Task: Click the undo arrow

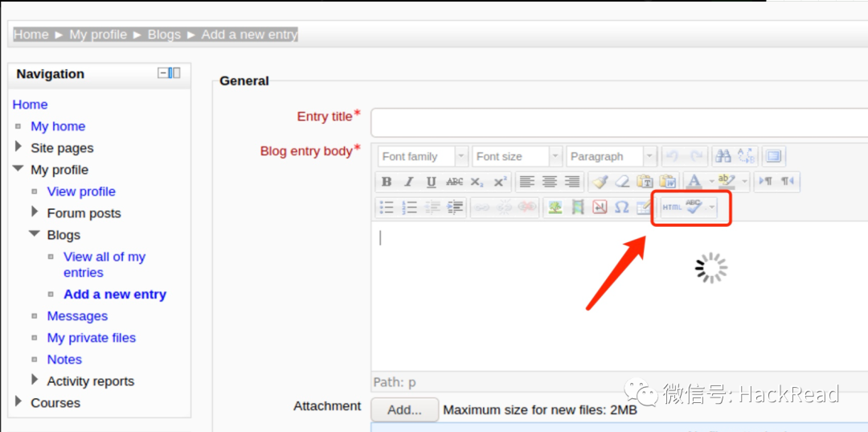Action: click(x=674, y=156)
